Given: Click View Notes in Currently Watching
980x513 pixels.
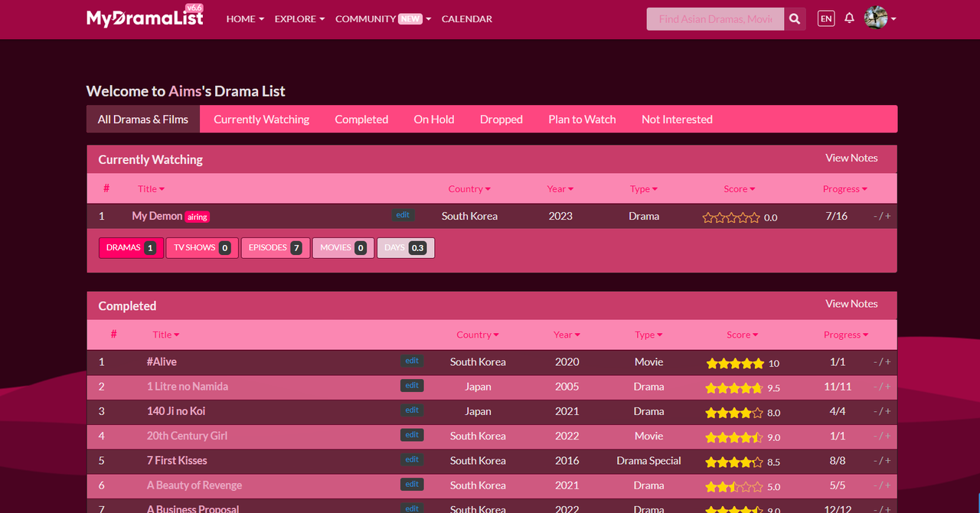Looking at the screenshot, I should 851,158.
